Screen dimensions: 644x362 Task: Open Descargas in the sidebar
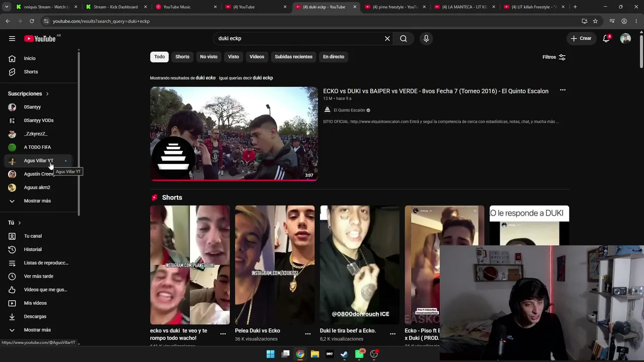point(39,316)
